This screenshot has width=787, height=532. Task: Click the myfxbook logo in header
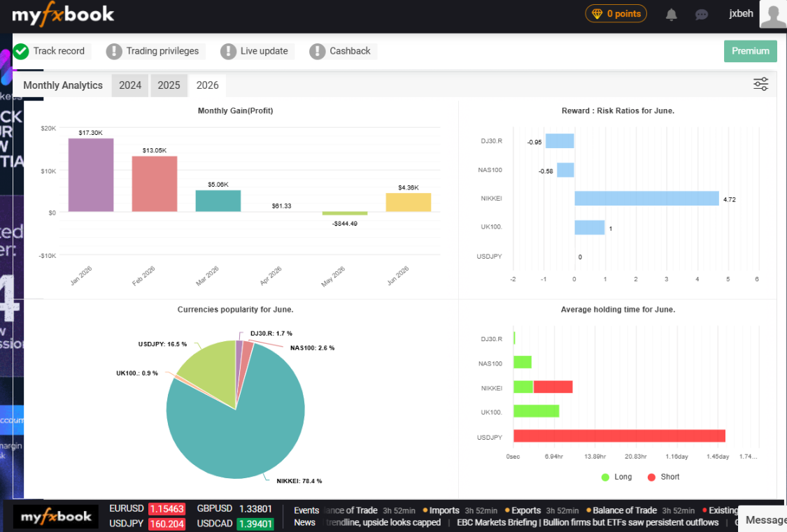click(x=63, y=14)
